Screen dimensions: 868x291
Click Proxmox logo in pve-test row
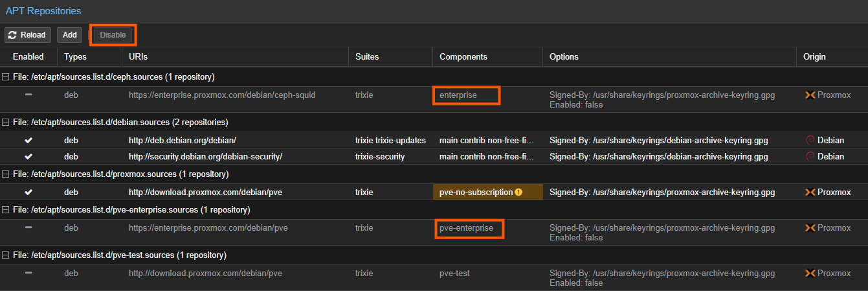(x=809, y=274)
